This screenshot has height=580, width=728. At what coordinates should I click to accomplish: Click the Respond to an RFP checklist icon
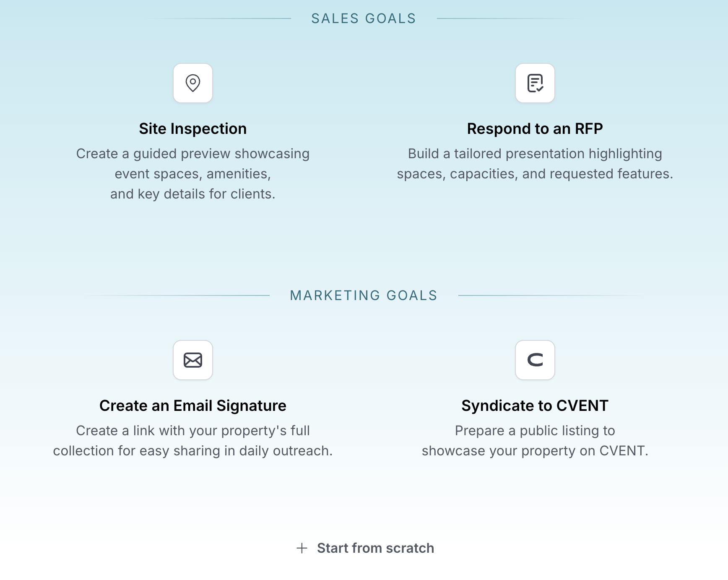point(535,83)
